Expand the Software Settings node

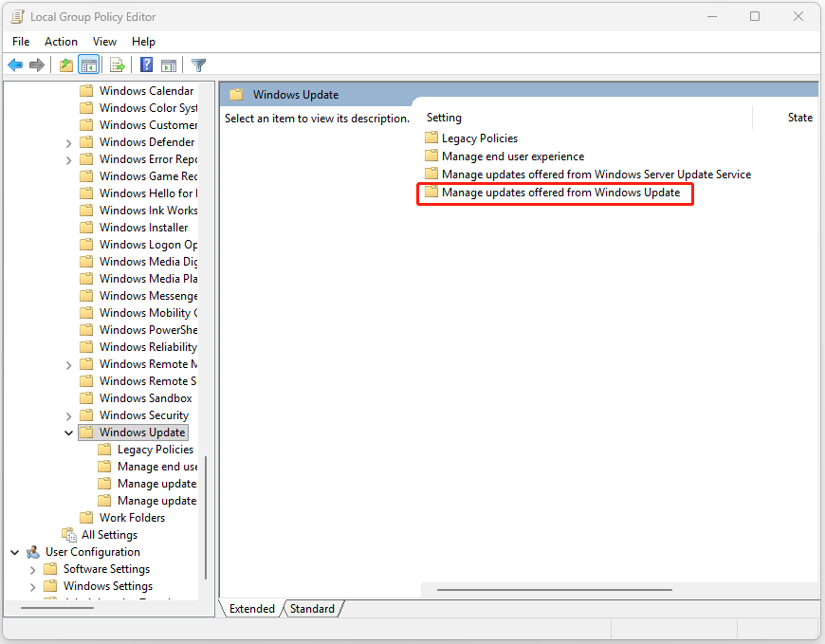click(x=33, y=568)
